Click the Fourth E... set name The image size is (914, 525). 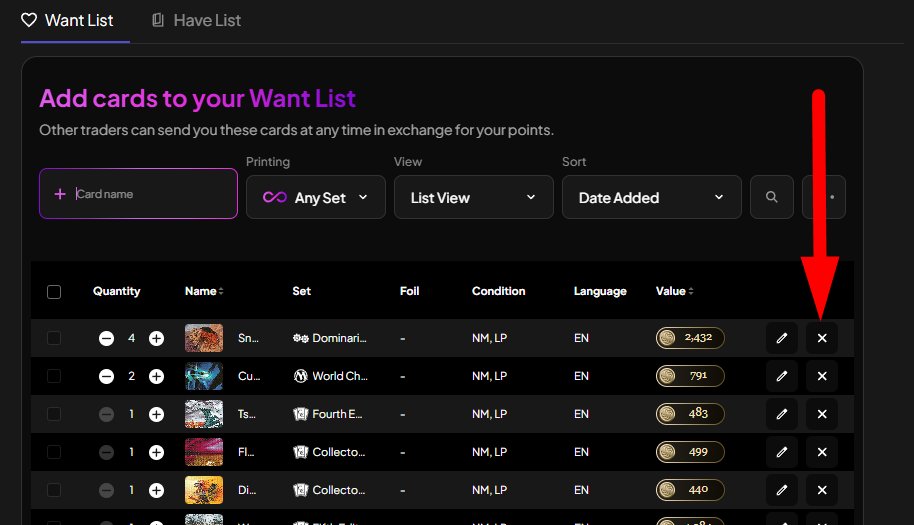(x=337, y=414)
